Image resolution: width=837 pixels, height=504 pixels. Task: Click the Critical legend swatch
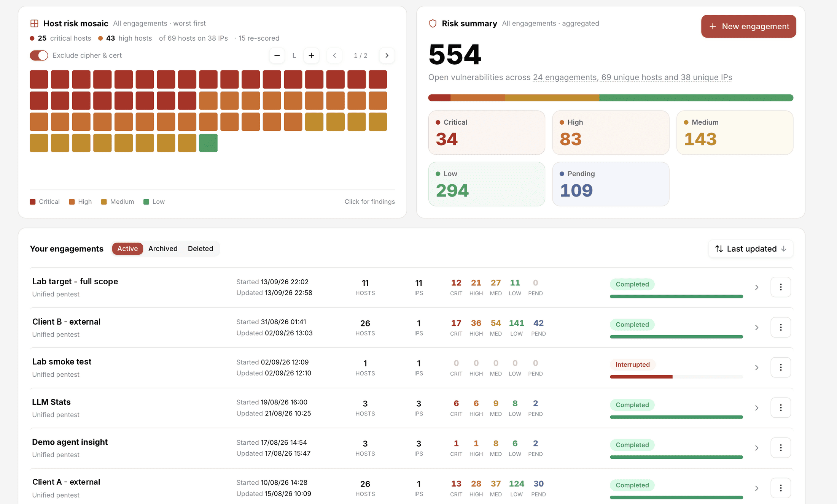tap(33, 202)
